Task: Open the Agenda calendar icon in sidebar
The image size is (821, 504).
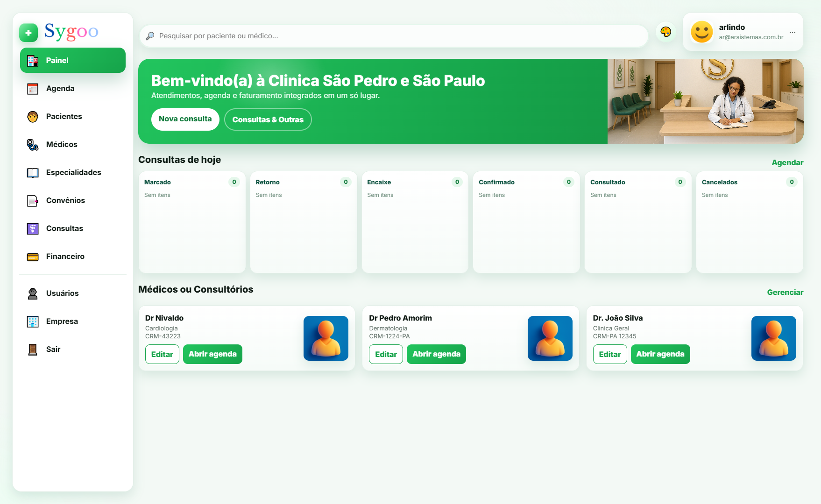Action: tap(33, 89)
